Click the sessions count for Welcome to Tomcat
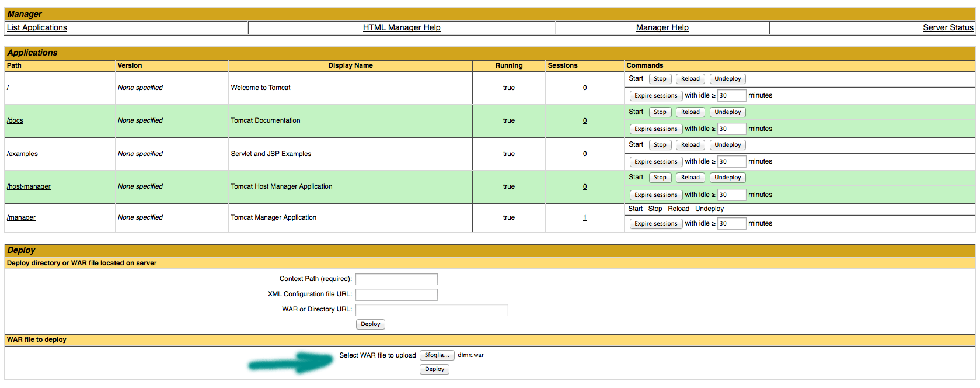The height and width of the screenshot is (388, 980). 585,88
